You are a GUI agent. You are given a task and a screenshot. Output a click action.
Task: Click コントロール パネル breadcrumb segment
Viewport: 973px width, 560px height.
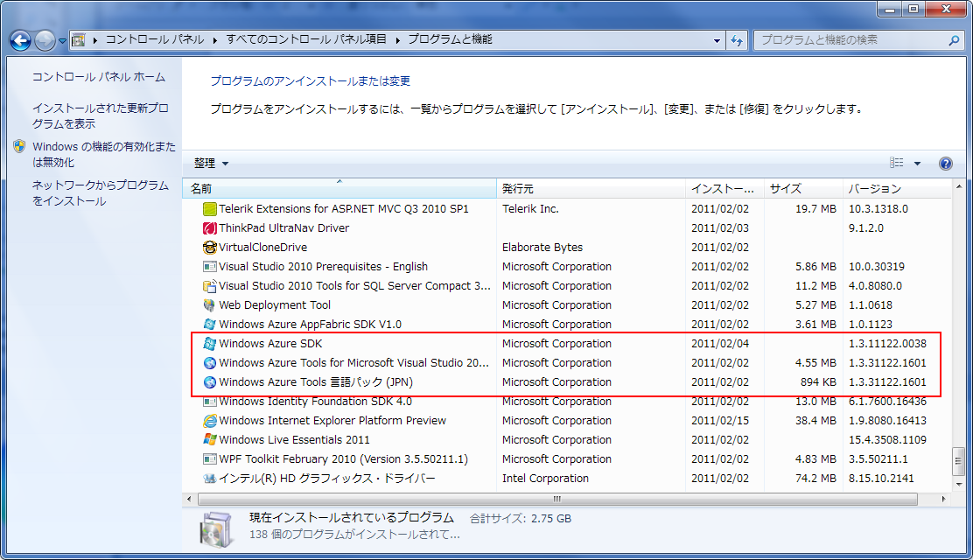pos(155,39)
